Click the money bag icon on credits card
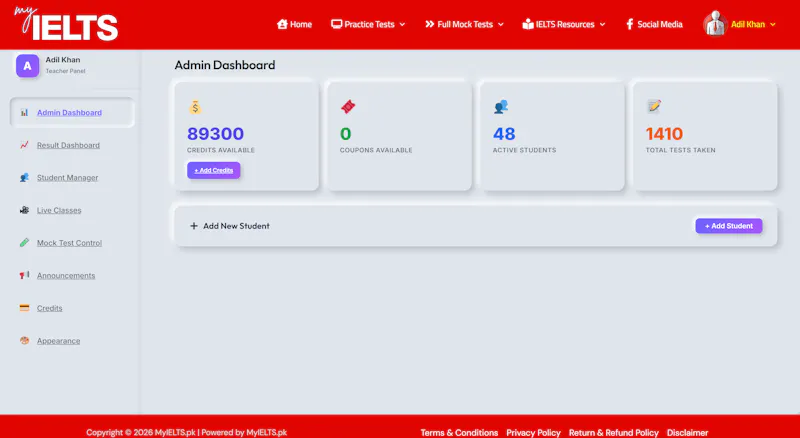Image resolution: width=800 pixels, height=438 pixels. 195,107
